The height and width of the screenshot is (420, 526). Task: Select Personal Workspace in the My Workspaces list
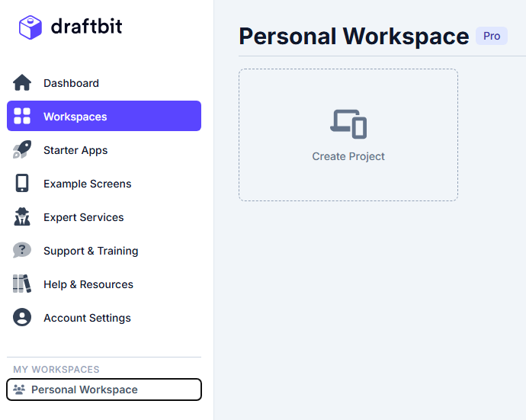coord(104,390)
